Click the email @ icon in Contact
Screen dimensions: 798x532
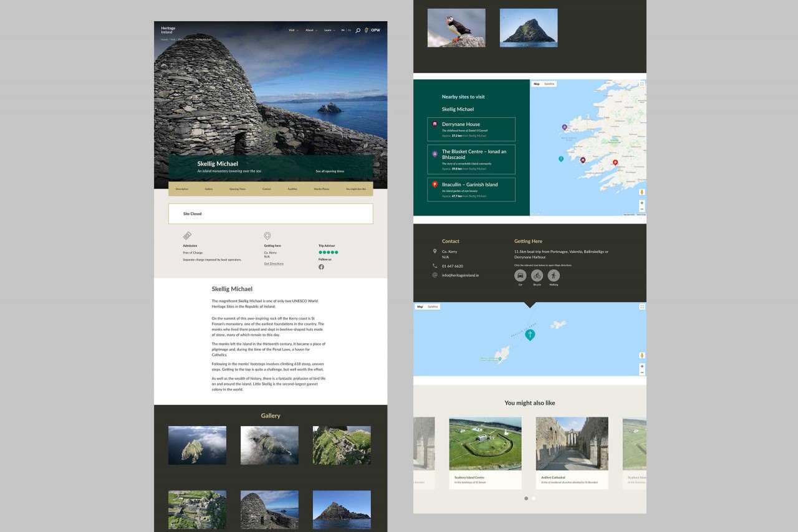pyautogui.click(x=435, y=275)
